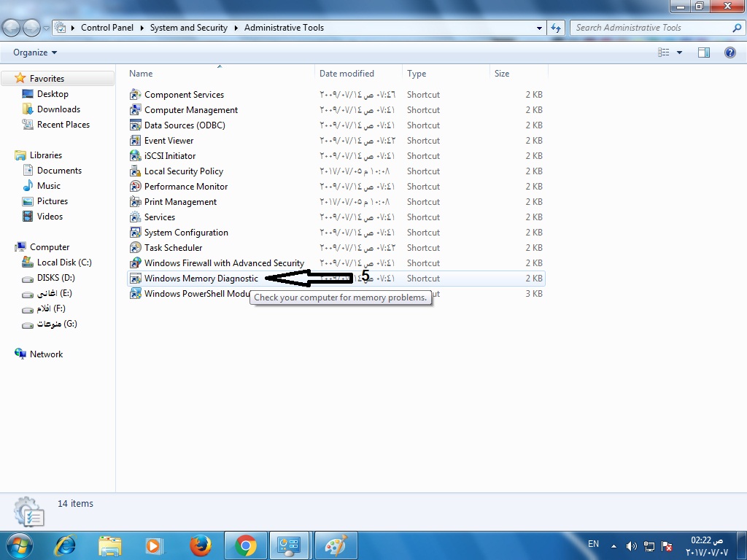This screenshot has height=560, width=747.
Task: Open Windows Media Player from taskbar
Action: click(x=155, y=545)
